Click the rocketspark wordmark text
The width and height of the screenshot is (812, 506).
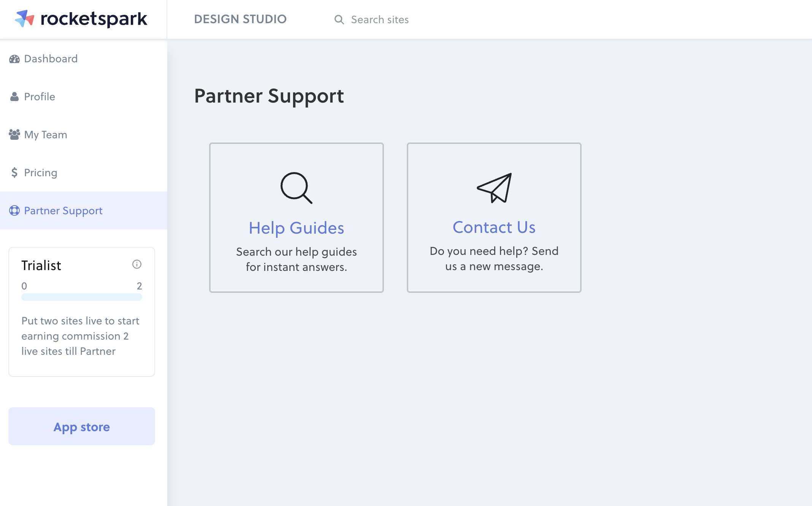click(94, 19)
